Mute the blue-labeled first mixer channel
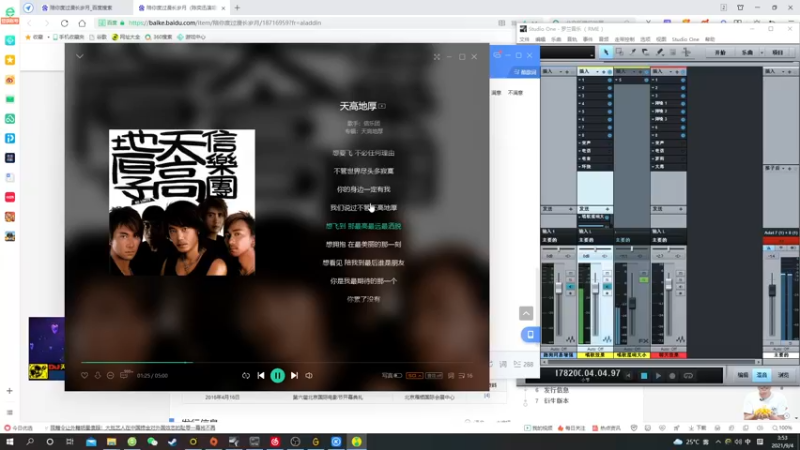800x450 pixels. point(570,273)
